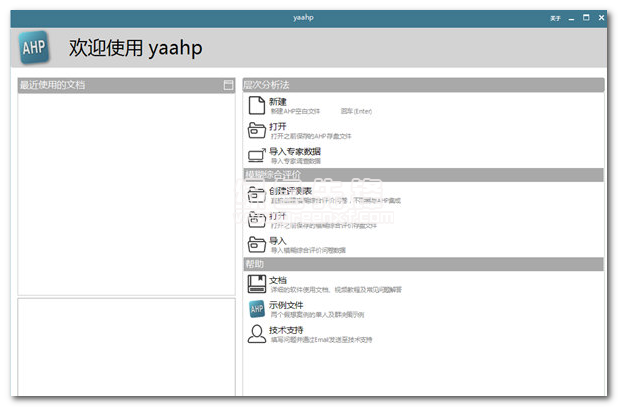Click the 打开之前保存的AHP存盘文件 description text
The width and height of the screenshot is (618, 407).
click(311, 136)
